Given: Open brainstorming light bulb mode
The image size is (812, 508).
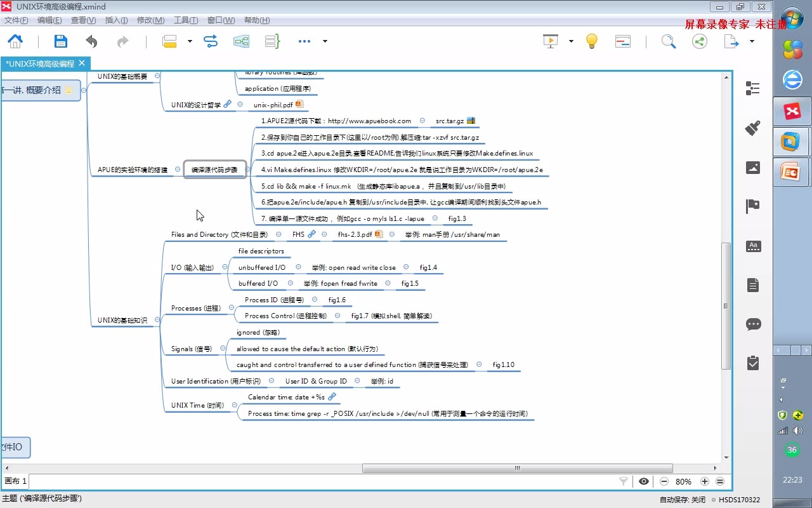Looking at the screenshot, I should (591, 41).
